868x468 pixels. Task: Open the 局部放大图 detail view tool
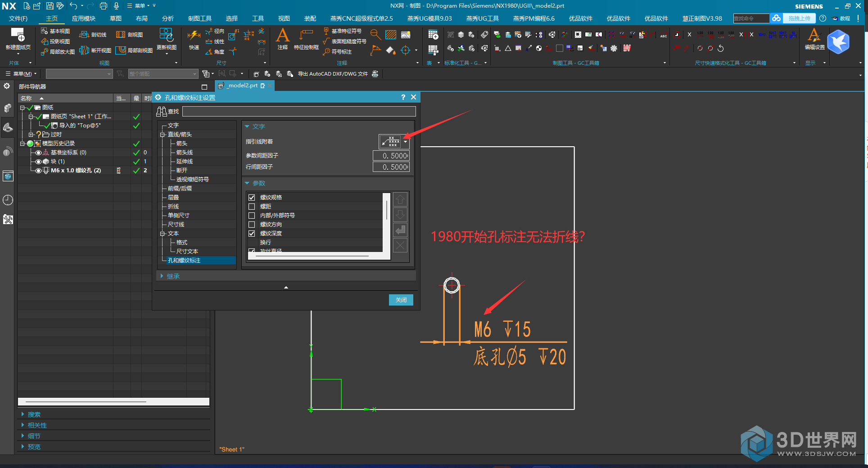(58, 52)
